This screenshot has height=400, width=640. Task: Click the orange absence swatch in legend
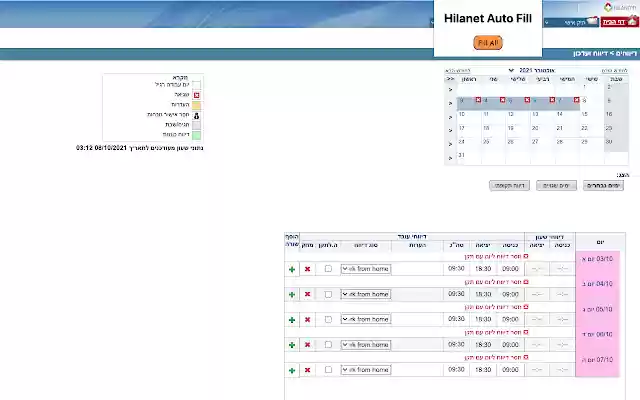[x=196, y=105]
